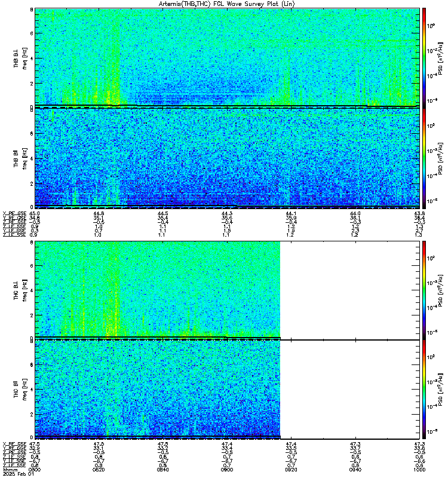
Task: Click the THB B∥ spectrogram panel
Action: point(227,158)
